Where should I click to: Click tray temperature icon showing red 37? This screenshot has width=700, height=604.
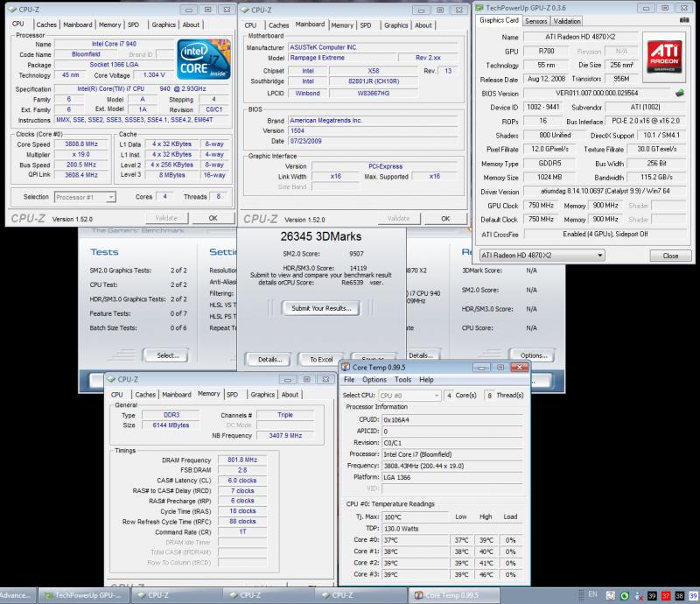point(666,595)
